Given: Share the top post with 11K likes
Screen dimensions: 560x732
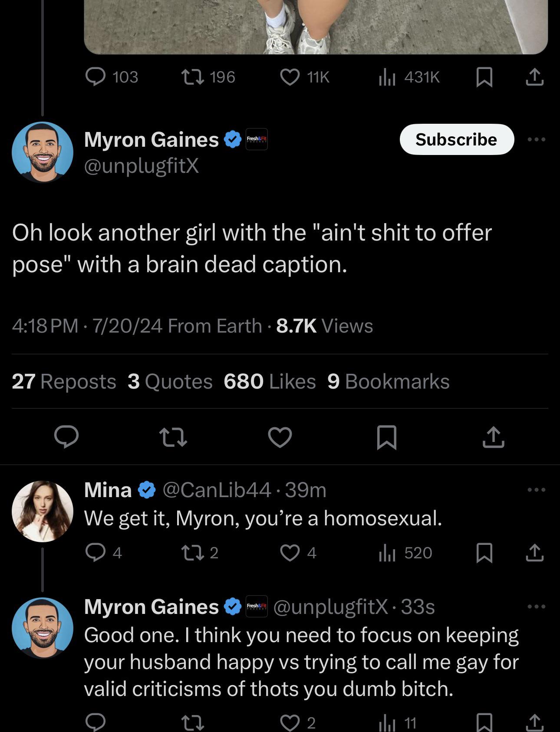Looking at the screenshot, I should pos(534,77).
